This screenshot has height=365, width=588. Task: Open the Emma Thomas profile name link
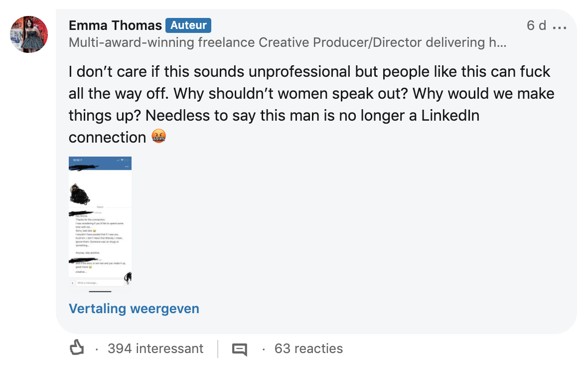tap(115, 25)
